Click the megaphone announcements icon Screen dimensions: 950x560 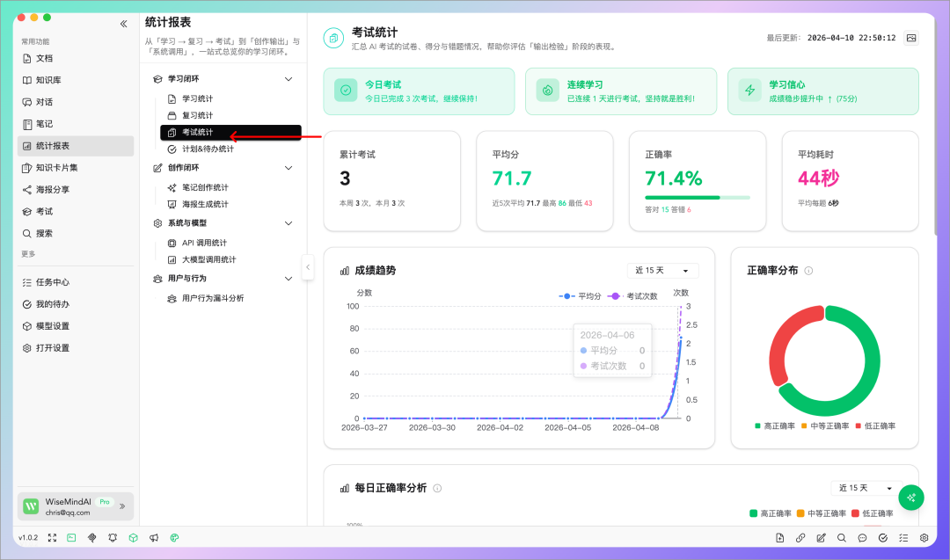coord(154,538)
